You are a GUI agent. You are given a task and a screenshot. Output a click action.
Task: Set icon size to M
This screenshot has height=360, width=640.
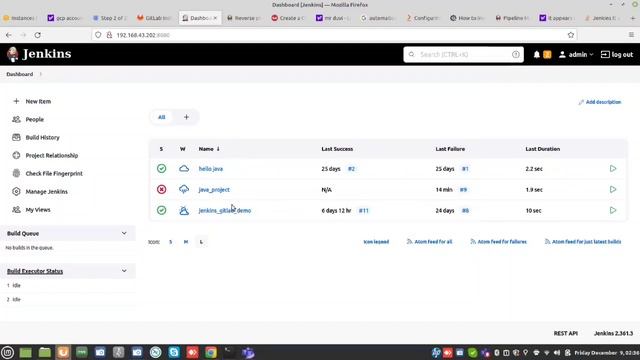186,242
